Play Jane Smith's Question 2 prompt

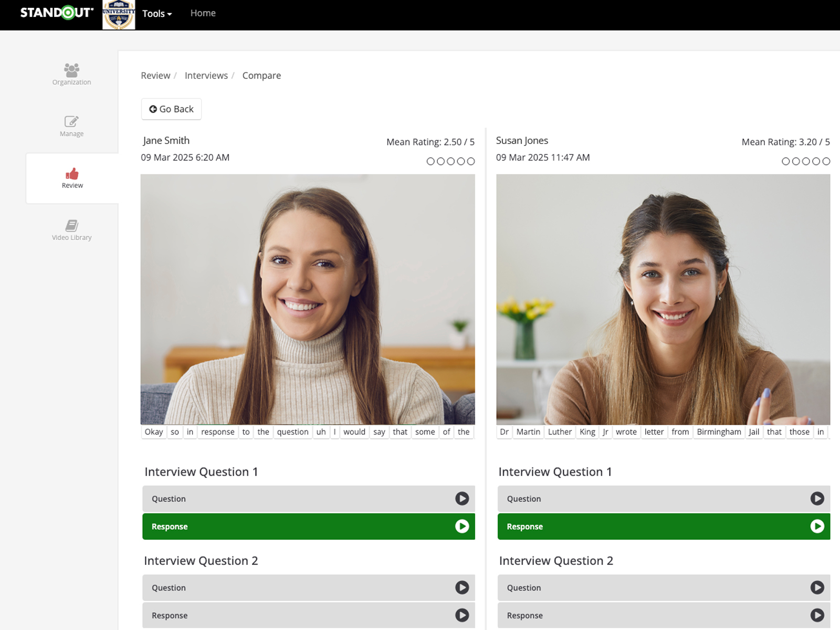(x=461, y=587)
